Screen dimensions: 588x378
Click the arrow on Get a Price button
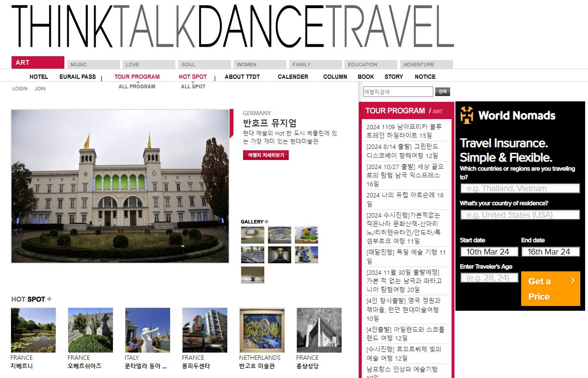(572, 280)
